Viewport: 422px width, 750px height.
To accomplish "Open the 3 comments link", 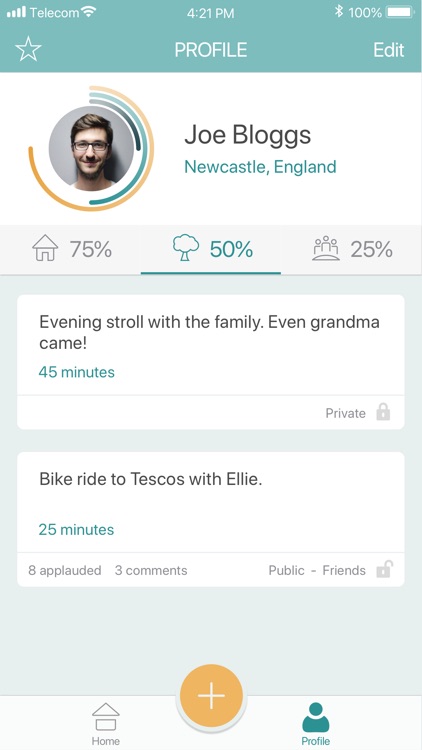I will coord(151,570).
